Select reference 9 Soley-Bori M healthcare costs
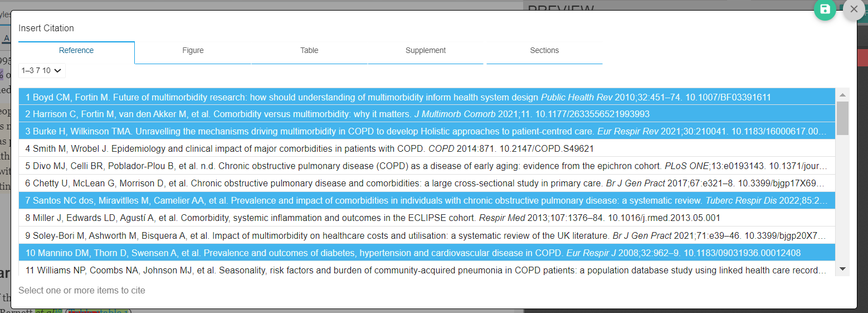 427,235
